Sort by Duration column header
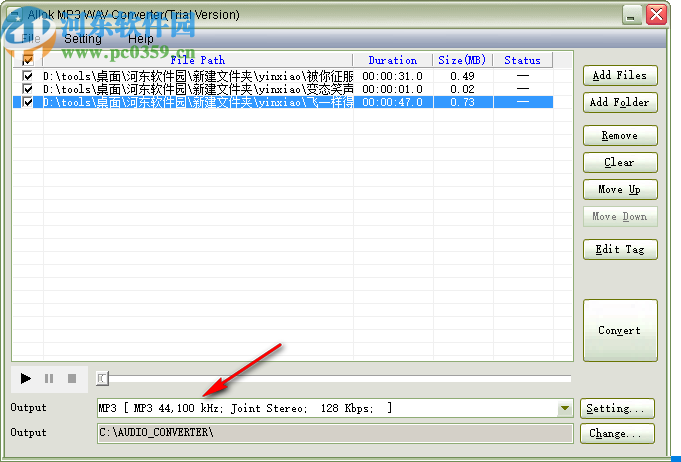This screenshot has height=462, width=681. [393, 60]
